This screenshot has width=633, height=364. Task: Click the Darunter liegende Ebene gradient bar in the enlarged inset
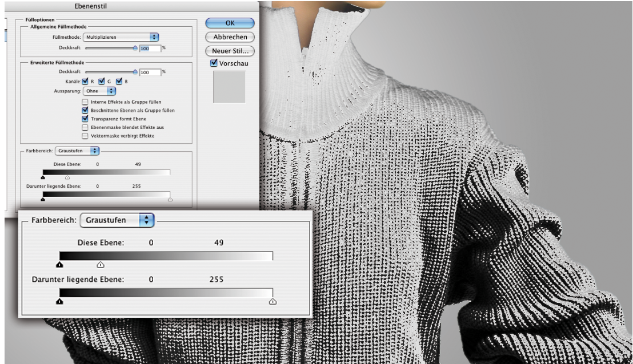[166, 293]
